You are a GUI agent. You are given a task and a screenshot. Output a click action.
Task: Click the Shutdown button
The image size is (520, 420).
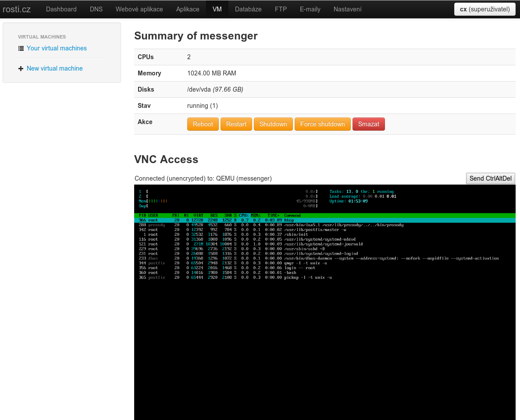(x=273, y=124)
